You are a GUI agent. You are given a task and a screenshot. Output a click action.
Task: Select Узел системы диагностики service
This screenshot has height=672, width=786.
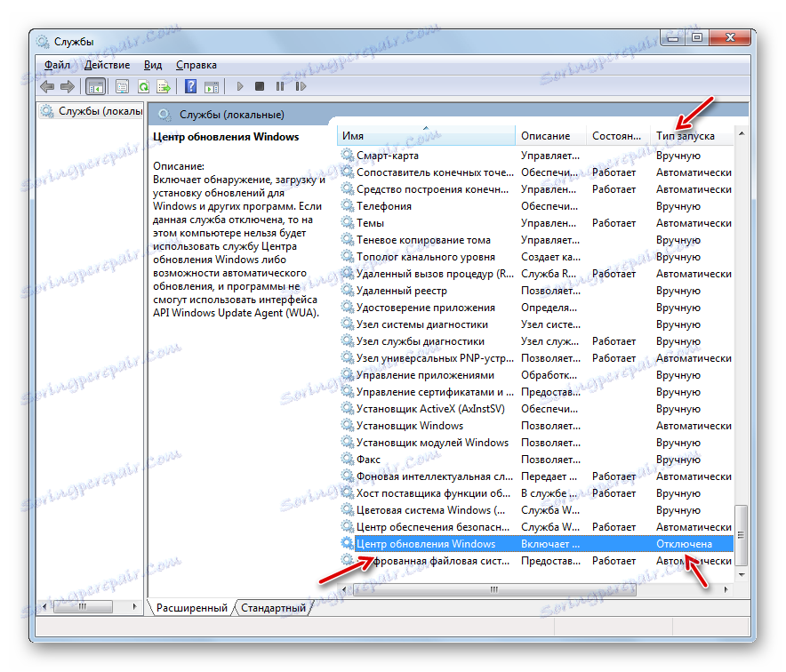click(535, 324)
